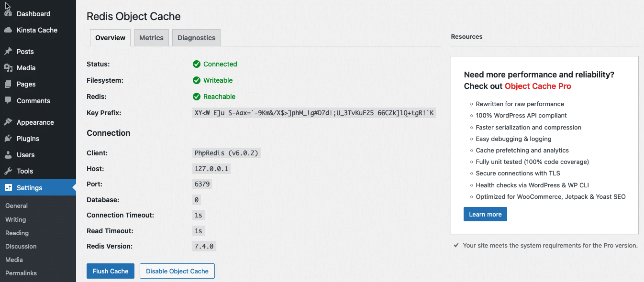Click the Posts pushpin icon

coord(8,52)
